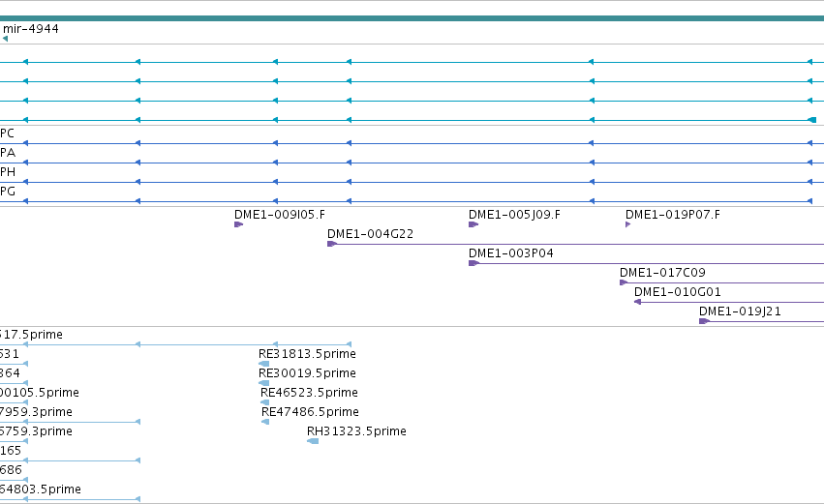Select the DME1-019P07.F feature label
Screen dimensions: 824x504
coord(673,215)
